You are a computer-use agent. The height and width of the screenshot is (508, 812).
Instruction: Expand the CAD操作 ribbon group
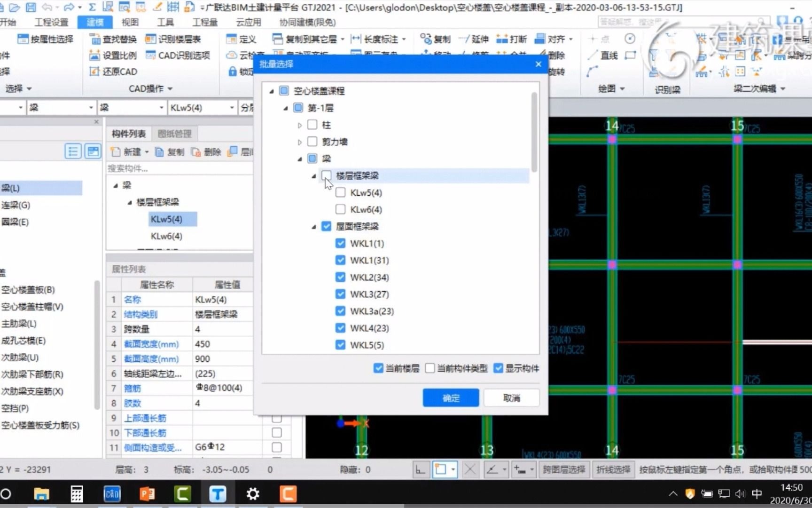(170, 88)
